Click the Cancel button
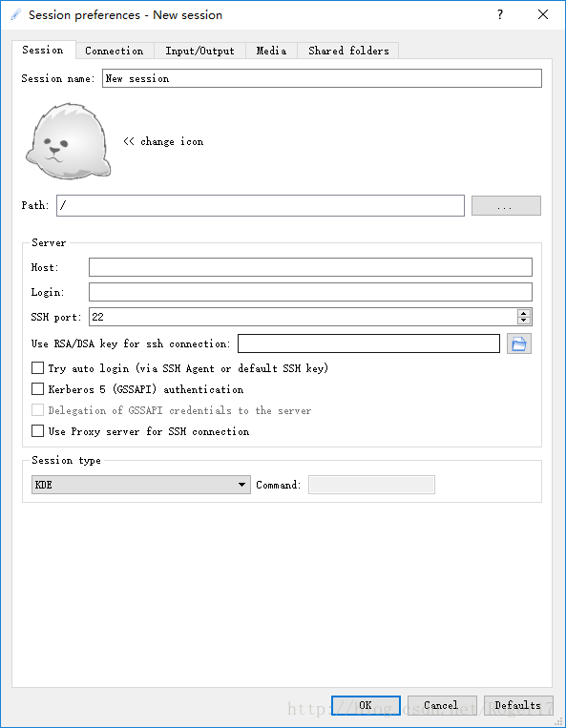The width and height of the screenshot is (566, 728). click(442, 705)
